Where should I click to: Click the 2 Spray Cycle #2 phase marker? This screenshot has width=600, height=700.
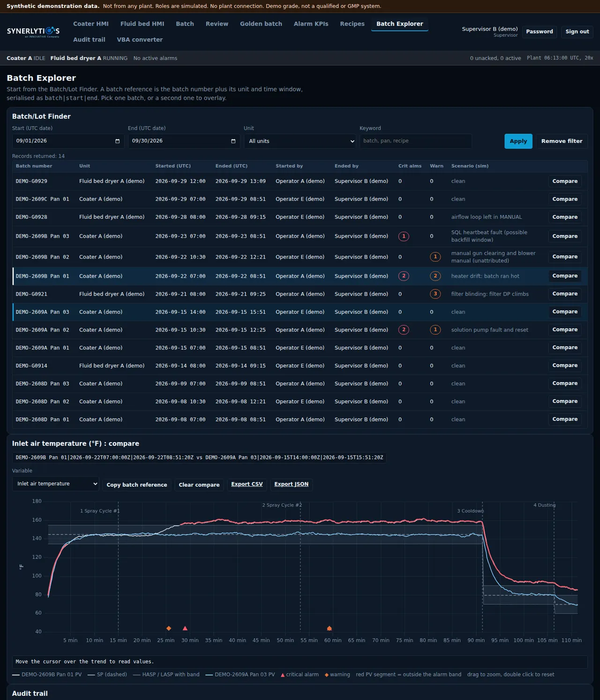282,505
